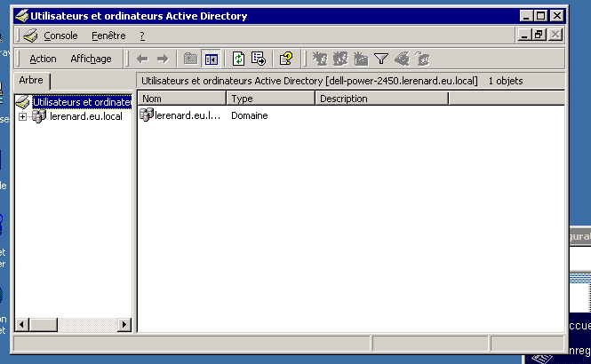Click the Refresh toolbar icon
Screen dimensions: 591x364
coord(238,59)
